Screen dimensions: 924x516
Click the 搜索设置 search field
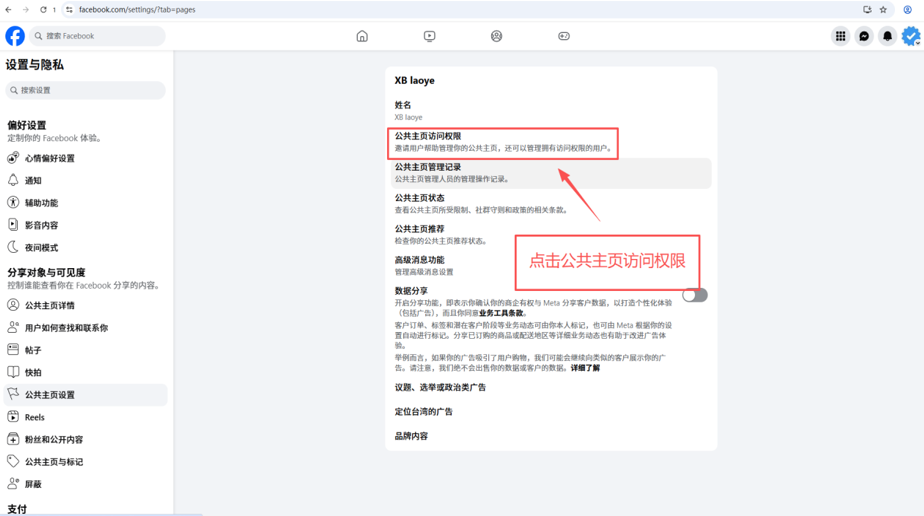tap(86, 90)
